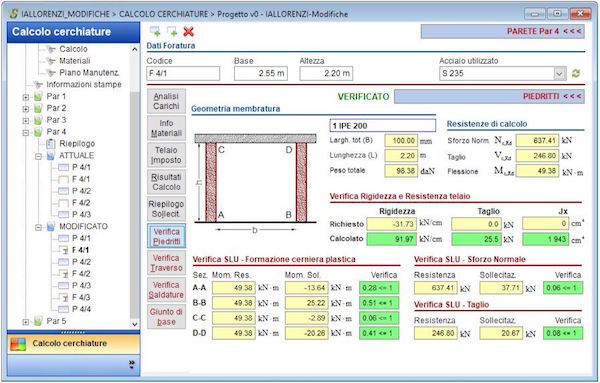
Task: Open the Verifica Traverso tab
Action: [x=166, y=263]
